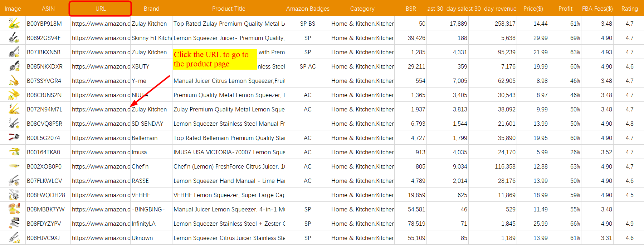Open the Amazon link in row B002XOB0P0
The height and width of the screenshot is (245, 644).
point(101,166)
